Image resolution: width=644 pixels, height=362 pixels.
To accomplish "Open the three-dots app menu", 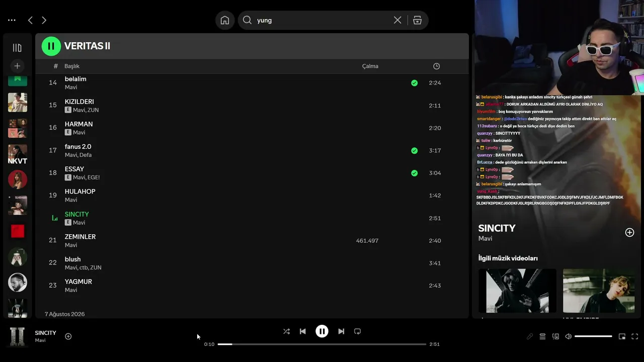I will 12,20.
